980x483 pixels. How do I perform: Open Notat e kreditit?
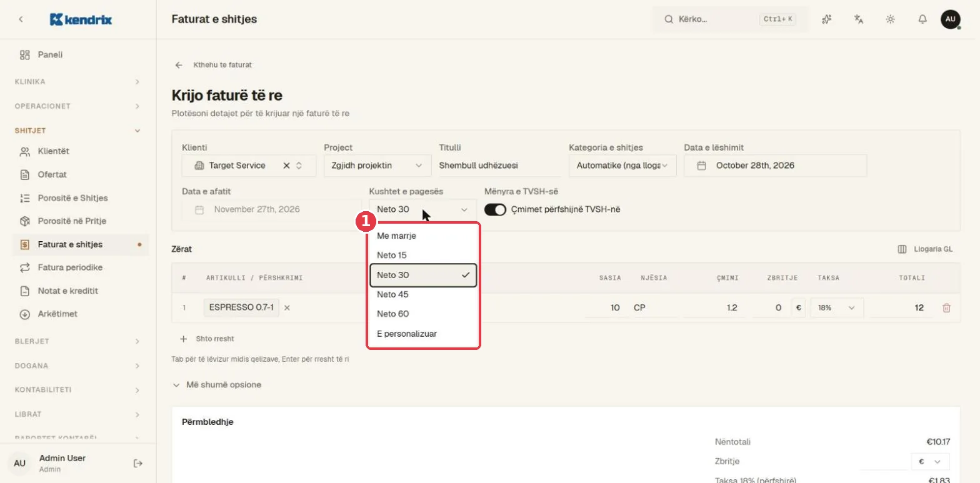[81, 291]
